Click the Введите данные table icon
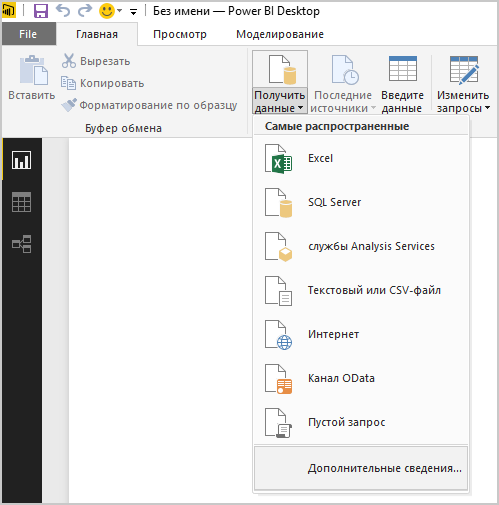 click(403, 68)
